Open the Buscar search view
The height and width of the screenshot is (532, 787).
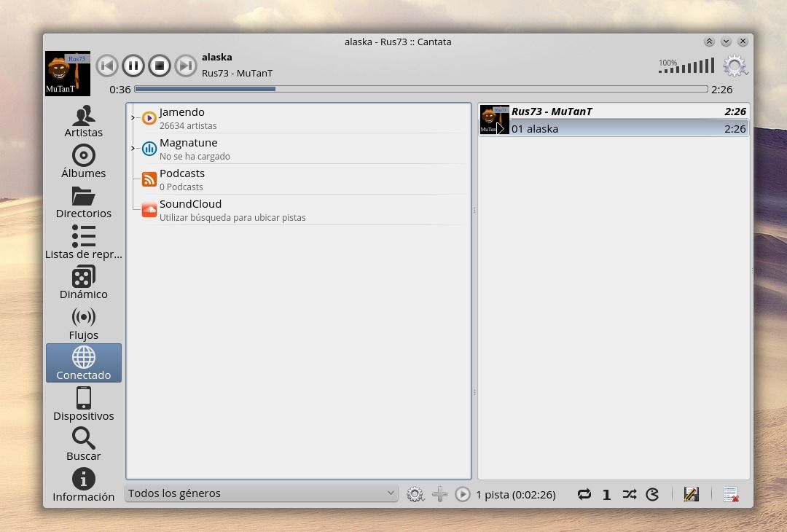click(83, 445)
